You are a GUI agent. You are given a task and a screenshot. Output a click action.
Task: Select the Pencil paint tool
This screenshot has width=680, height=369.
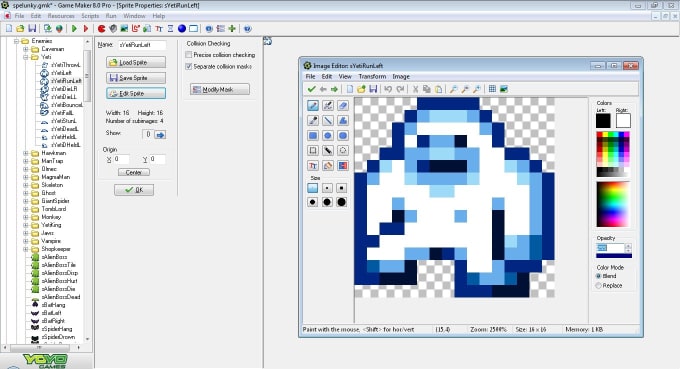[x=313, y=105]
